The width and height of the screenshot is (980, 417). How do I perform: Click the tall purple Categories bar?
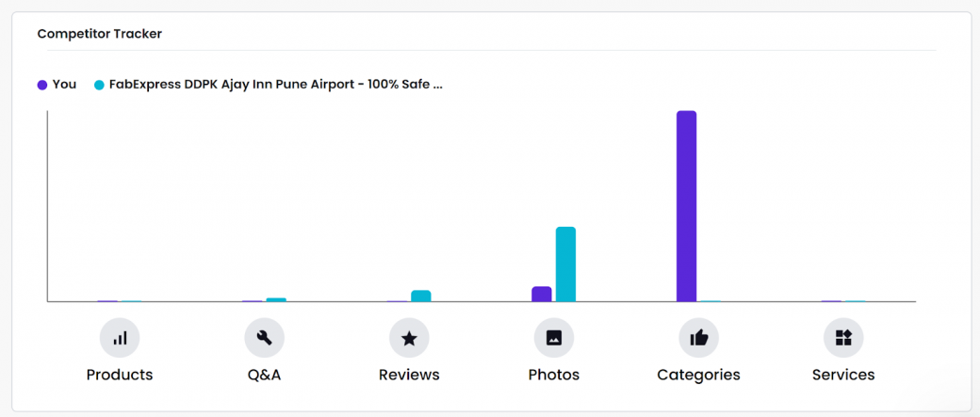click(686, 206)
